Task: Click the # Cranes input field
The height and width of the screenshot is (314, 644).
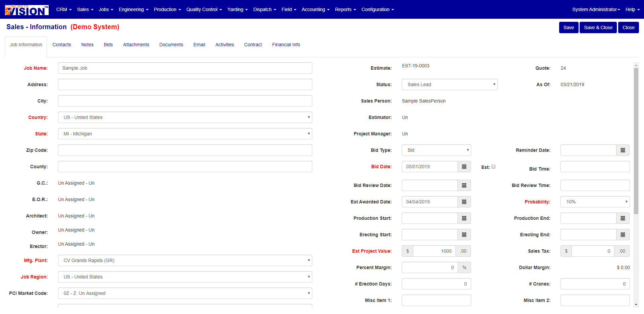Action: coord(595,284)
